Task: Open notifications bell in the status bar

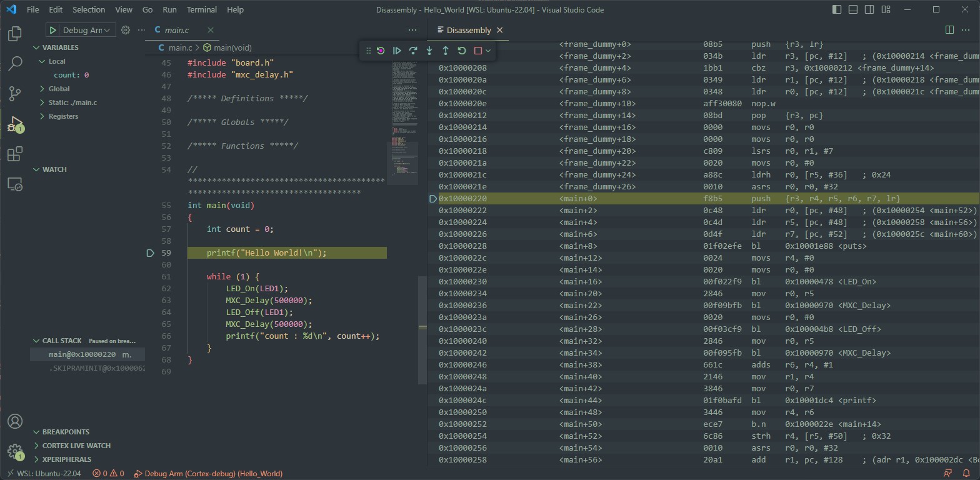Action: tap(967, 473)
